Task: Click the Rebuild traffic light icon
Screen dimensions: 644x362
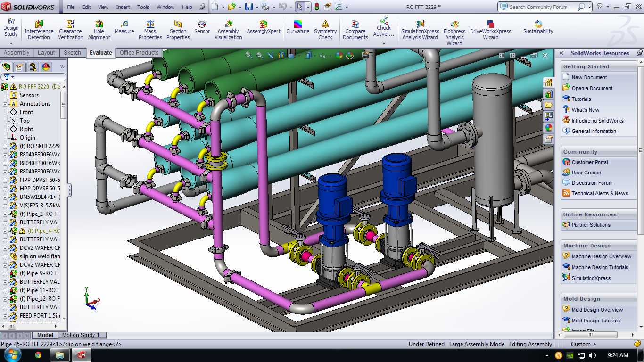Action: click(316, 7)
